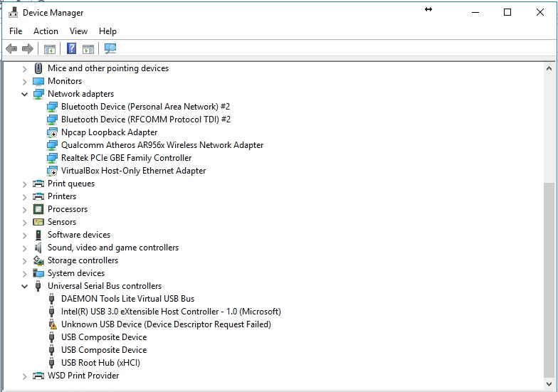Click the VirtualBox Host-Only Ethernet Adapter icon
The width and height of the screenshot is (558, 392).
[52, 171]
